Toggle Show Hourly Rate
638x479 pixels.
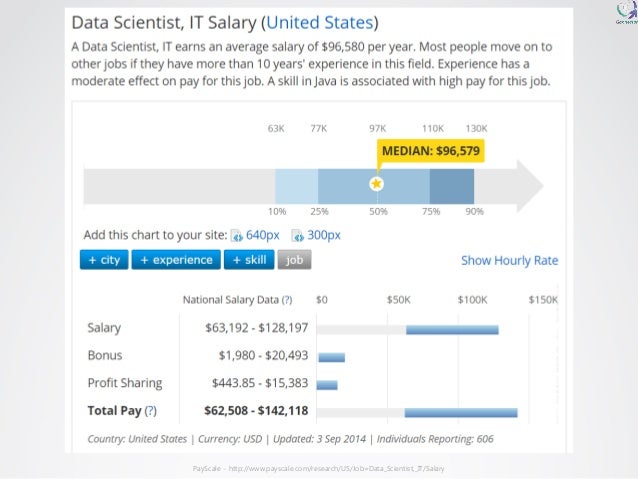tap(509, 260)
